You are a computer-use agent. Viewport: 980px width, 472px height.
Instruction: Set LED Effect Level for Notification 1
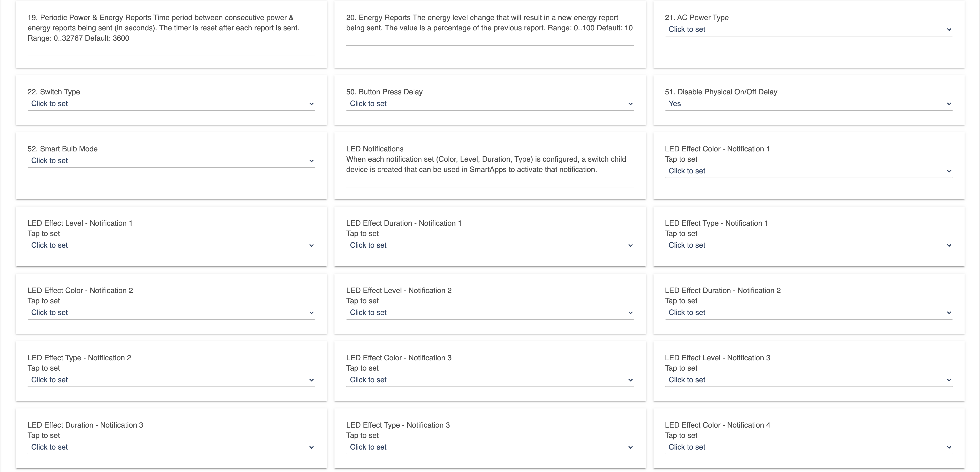[171, 245]
